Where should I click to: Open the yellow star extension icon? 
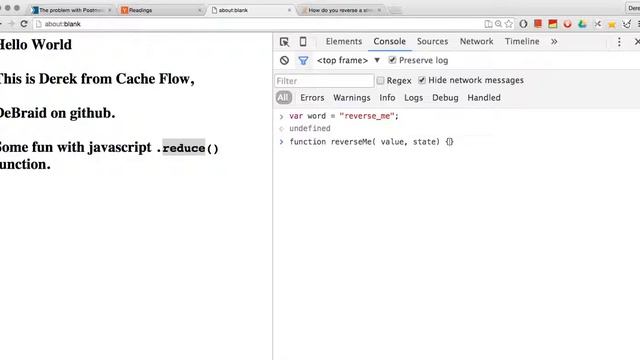point(612,24)
